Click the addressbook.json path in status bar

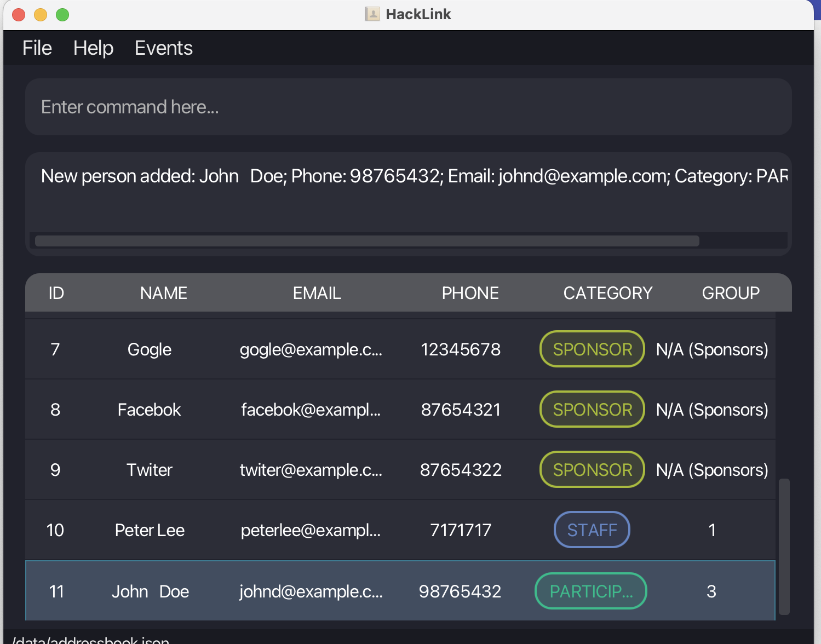point(91,640)
